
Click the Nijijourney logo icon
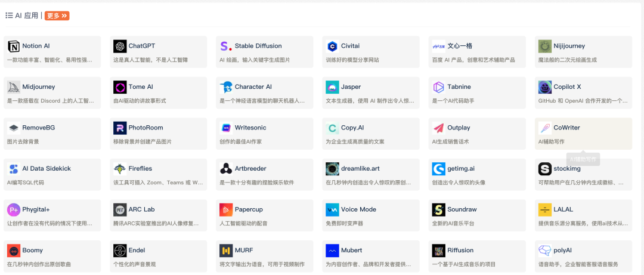pyautogui.click(x=545, y=46)
